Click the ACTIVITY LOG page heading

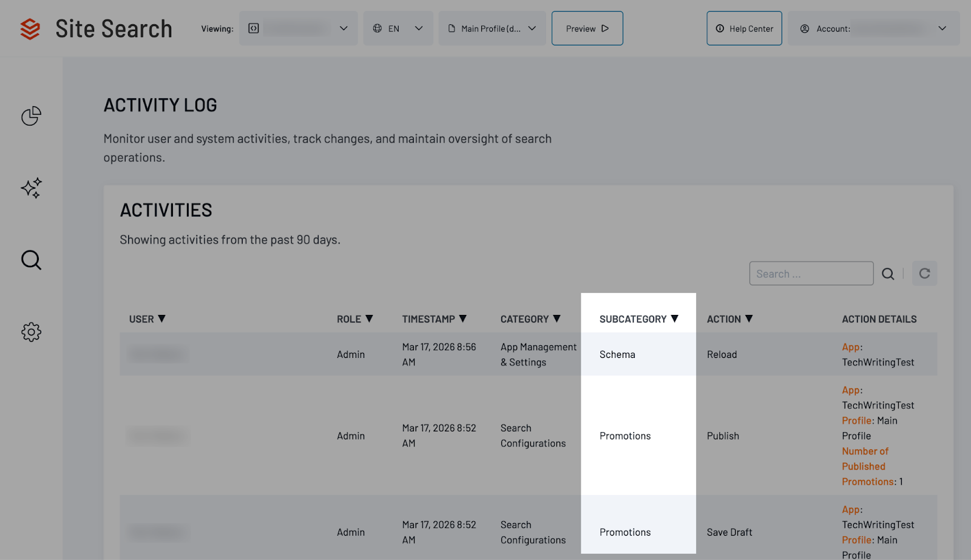[x=160, y=105]
